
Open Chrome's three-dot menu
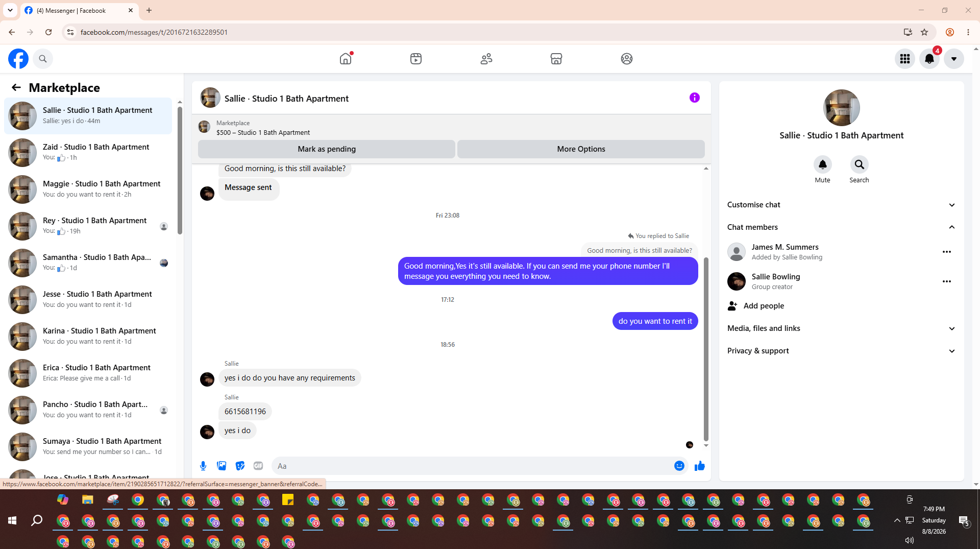click(x=968, y=32)
